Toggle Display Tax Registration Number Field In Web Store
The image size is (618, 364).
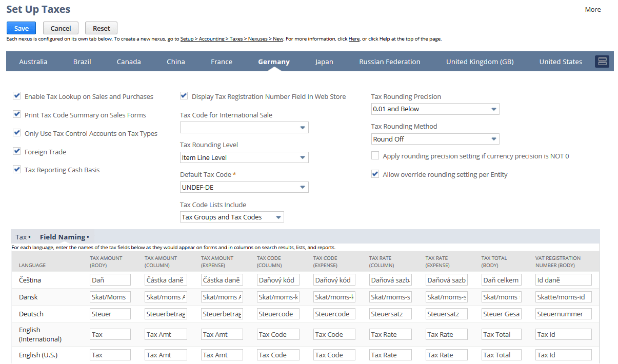(184, 95)
